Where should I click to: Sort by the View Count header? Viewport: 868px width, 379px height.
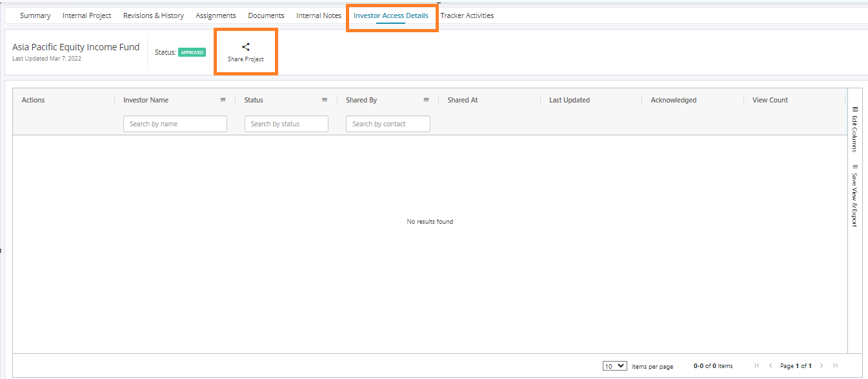pyautogui.click(x=771, y=100)
